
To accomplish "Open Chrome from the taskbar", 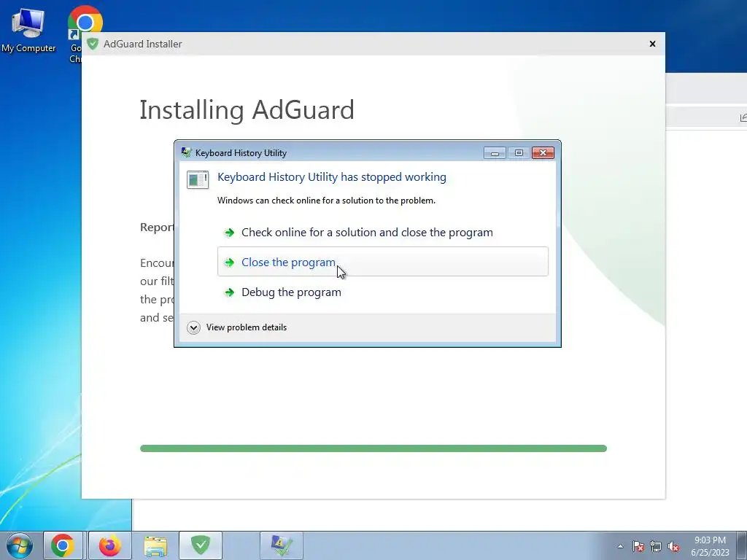I will click(x=63, y=545).
